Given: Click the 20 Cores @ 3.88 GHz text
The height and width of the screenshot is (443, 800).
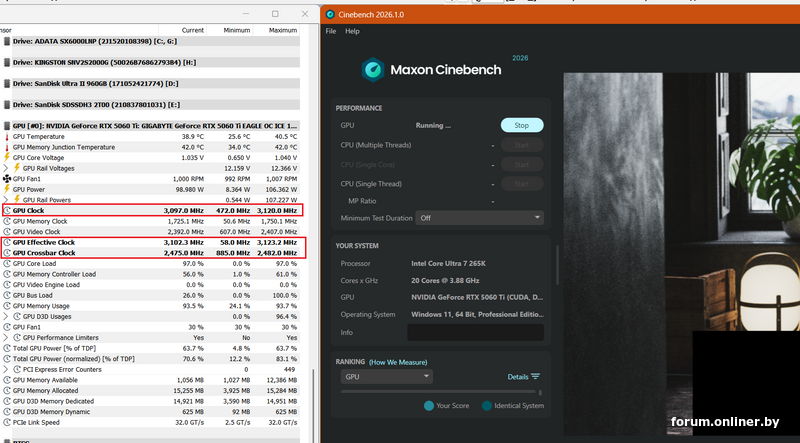Looking at the screenshot, I should point(445,280).
